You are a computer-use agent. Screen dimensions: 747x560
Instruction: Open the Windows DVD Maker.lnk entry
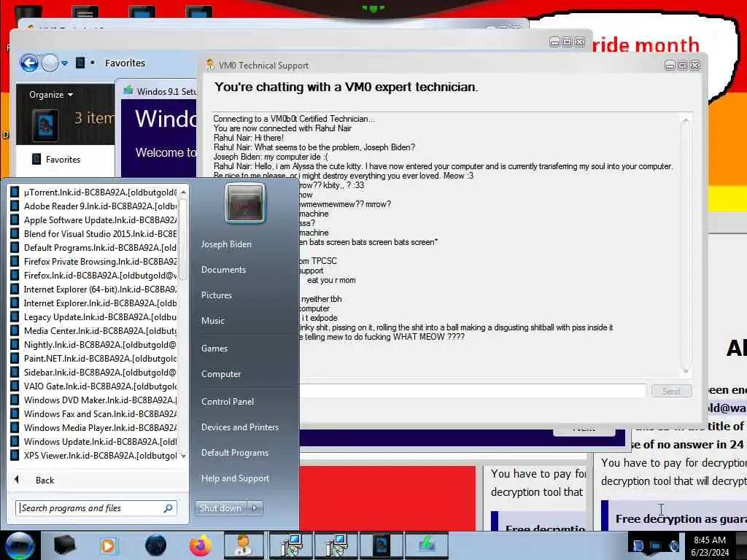[93, 400]
